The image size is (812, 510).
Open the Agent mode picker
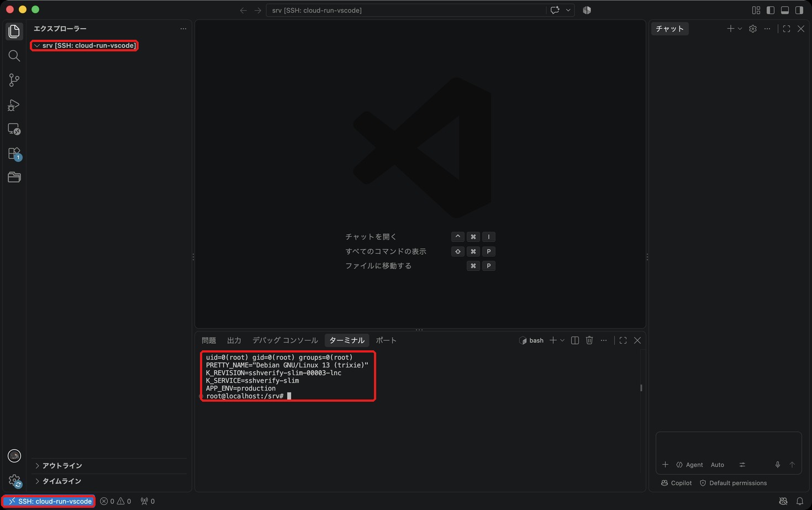pos(690,465)
